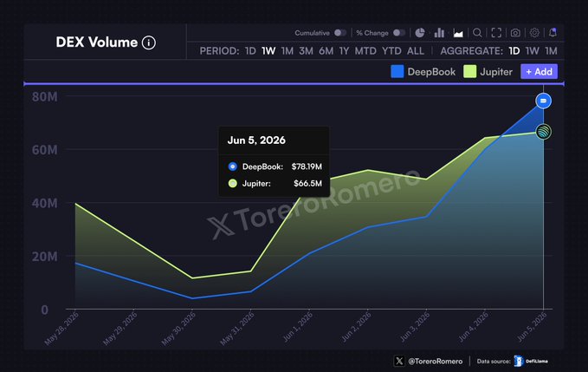Toggle the Cumulative switch
This screenshot has width=588, height=372.
coord(340,33)
